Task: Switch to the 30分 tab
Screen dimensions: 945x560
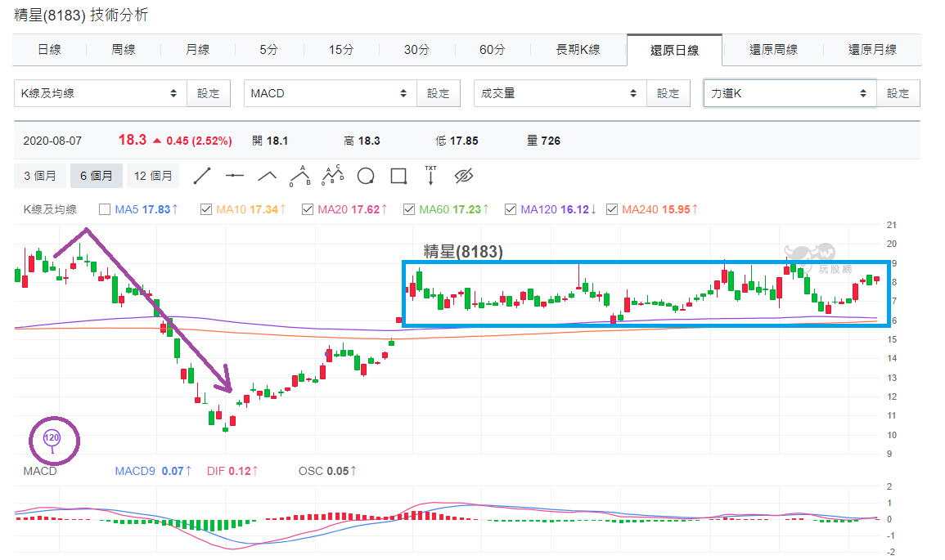Action: pyautogui.click(x=416, y=50)
